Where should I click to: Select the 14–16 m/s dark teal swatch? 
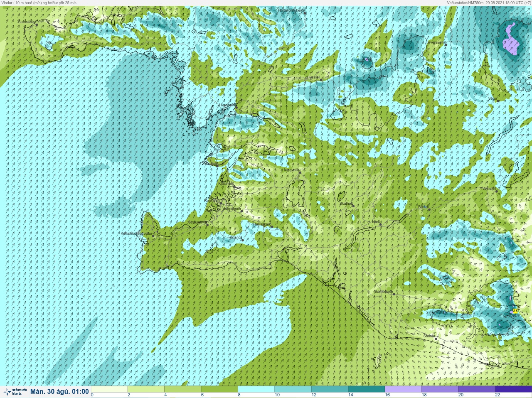point(367,389)
